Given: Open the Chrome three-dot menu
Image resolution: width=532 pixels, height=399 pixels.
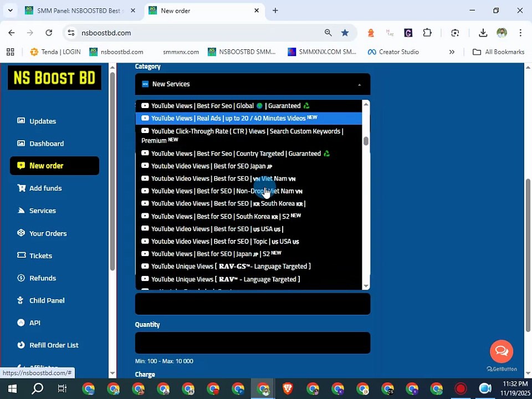Looking at the screenshot, I should click(x=520, y=33).
